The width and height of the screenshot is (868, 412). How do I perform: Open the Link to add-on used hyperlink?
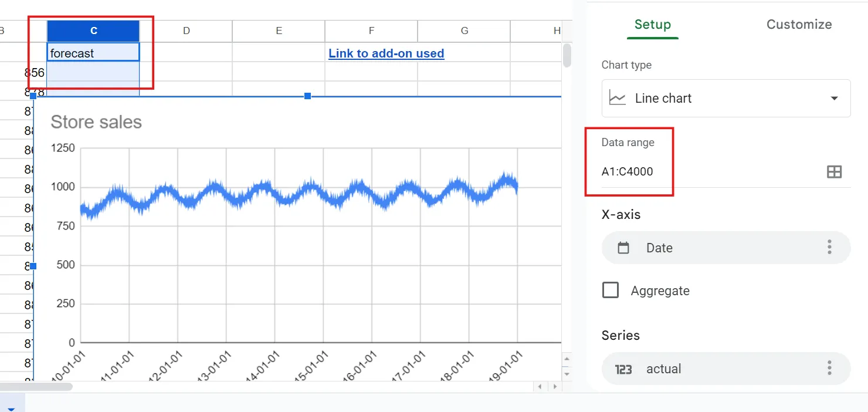[x=386, y=53]
